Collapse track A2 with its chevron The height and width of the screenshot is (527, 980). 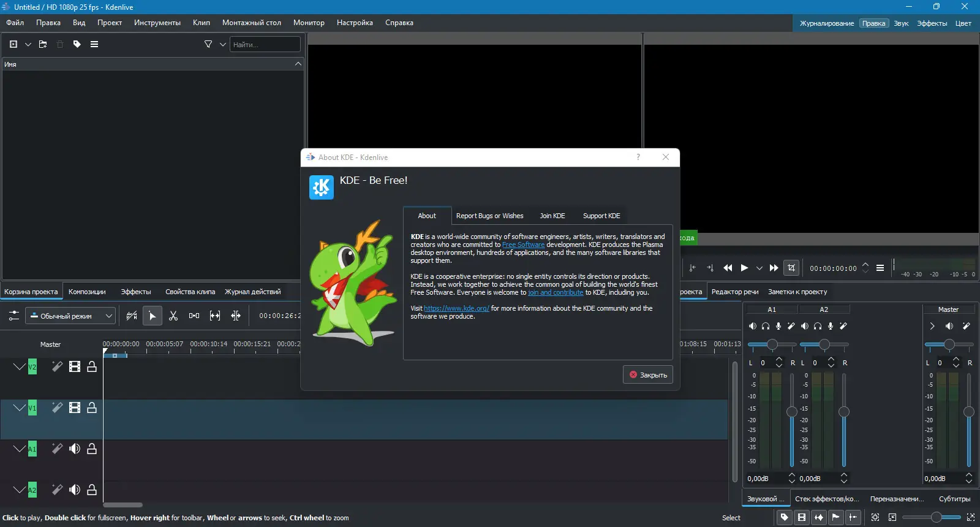click(19, 490)
